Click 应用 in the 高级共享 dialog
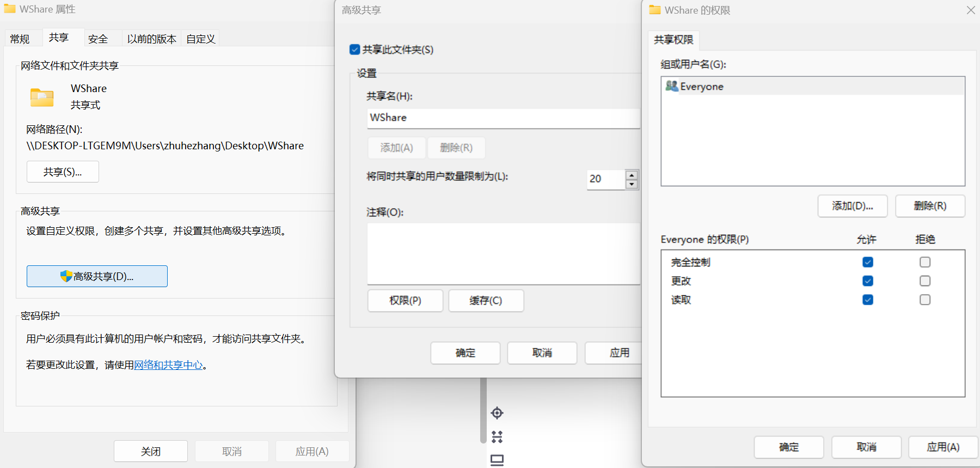 [x=614, y=353]
